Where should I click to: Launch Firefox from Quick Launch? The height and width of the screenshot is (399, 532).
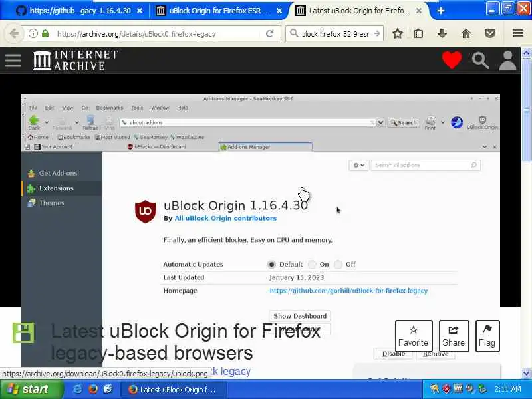92,389
